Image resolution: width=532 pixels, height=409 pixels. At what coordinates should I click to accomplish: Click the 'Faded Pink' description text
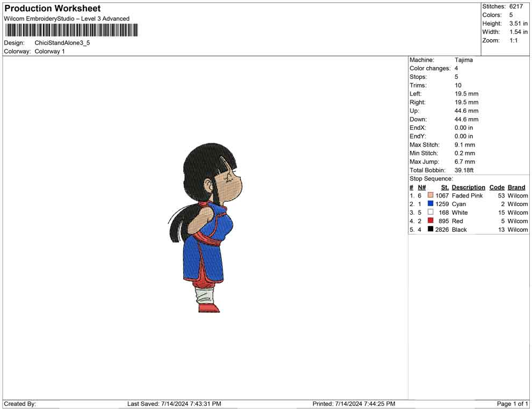(467, 195)
